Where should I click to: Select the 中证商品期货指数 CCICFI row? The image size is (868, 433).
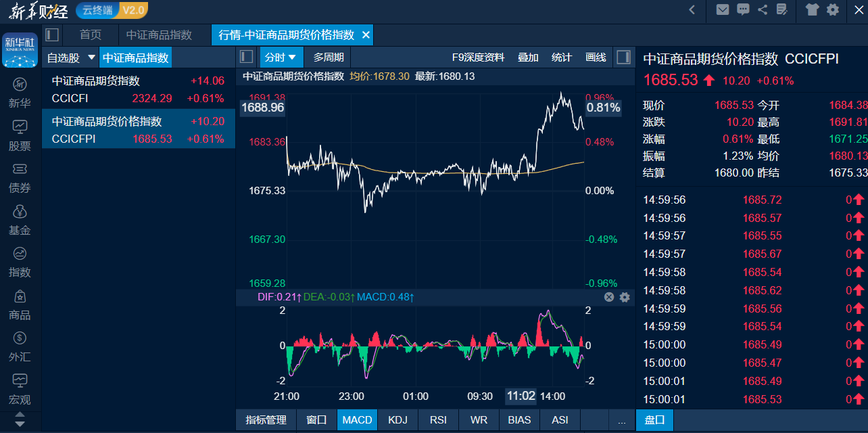tap(138, 89)
